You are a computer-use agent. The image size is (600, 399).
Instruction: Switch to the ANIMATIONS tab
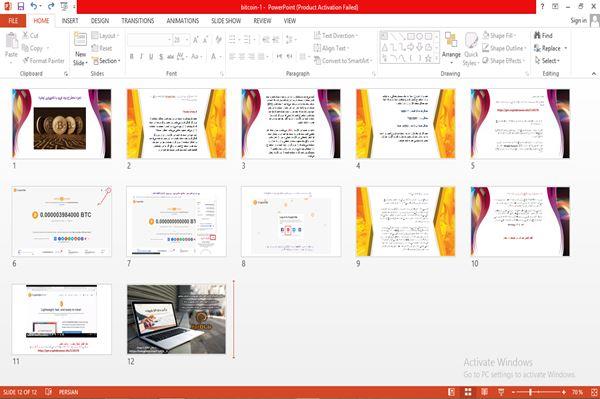point(183,21)
